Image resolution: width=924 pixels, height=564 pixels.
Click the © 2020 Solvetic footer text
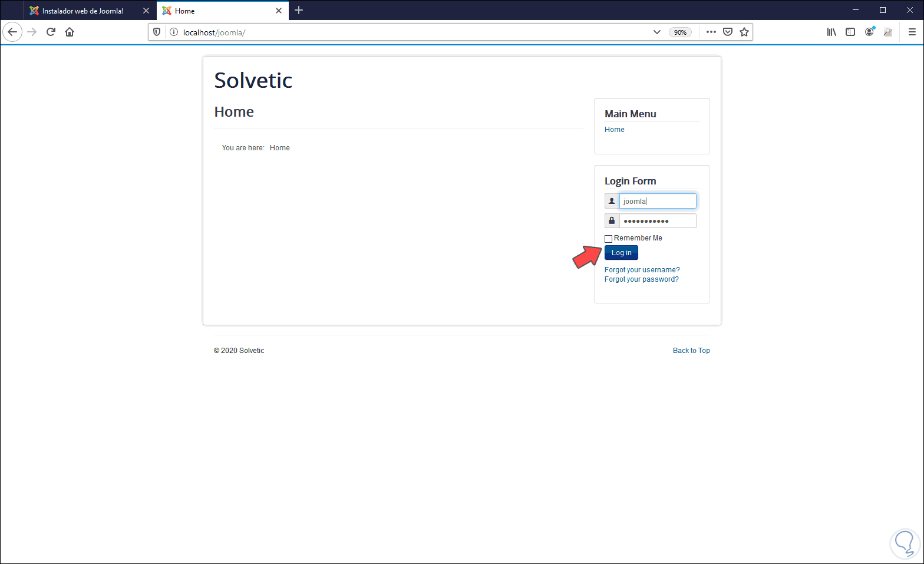239,351
